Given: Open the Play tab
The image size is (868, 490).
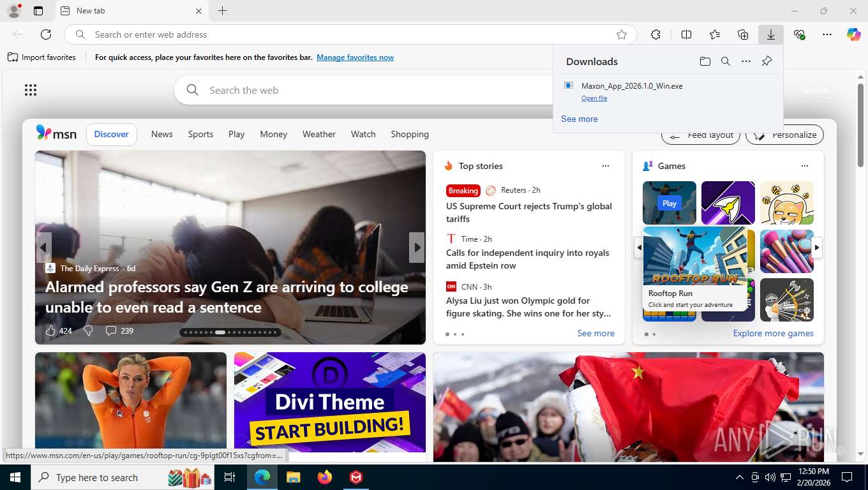Looking at the screenshot, I should point(237,134).
